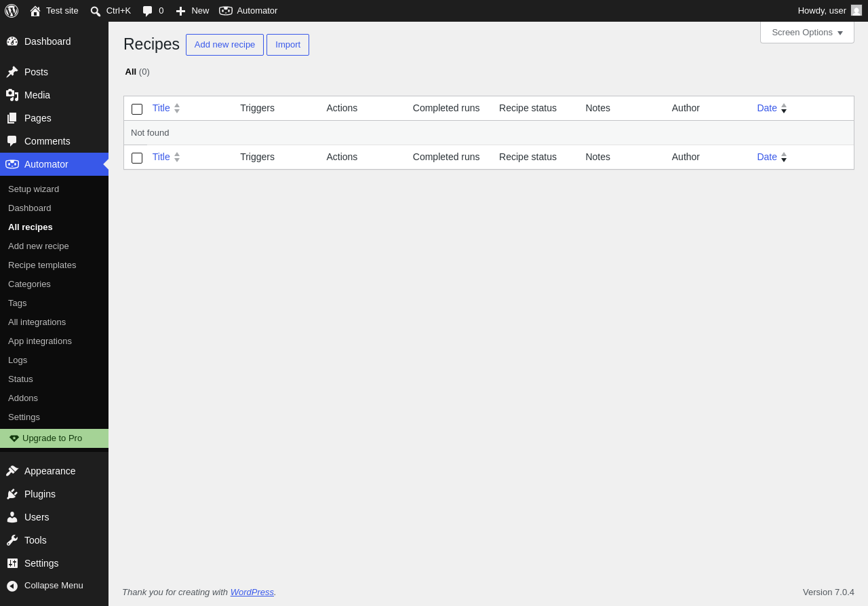Open Add new recipe submenu item

(54, 246)
